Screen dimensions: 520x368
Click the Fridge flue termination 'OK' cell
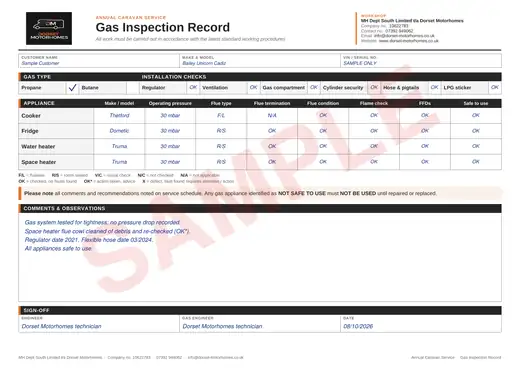click(272, 131)
